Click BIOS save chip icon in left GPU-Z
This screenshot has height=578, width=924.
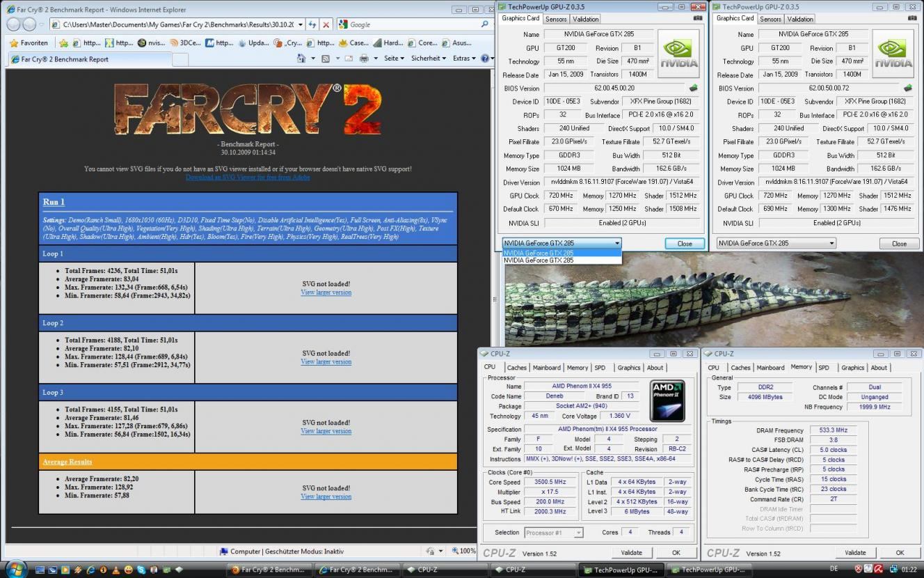click(x=694, y=88)
